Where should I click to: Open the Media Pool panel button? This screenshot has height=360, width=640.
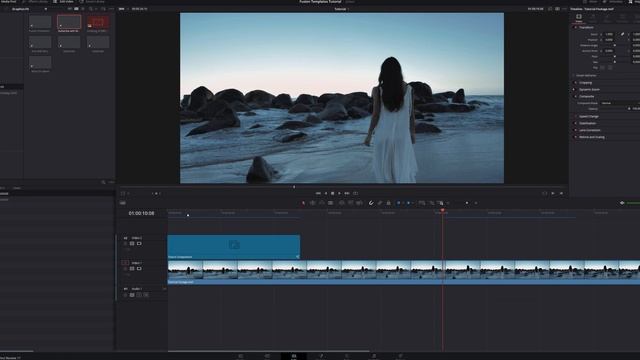click(x=8, y=2)
